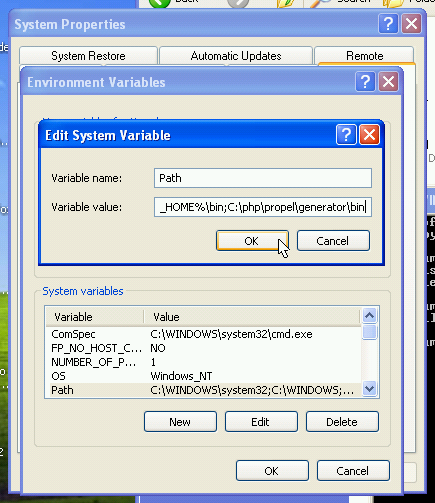Click the Delete system variable button
This screenshot has height=503, width=435.
342,422
